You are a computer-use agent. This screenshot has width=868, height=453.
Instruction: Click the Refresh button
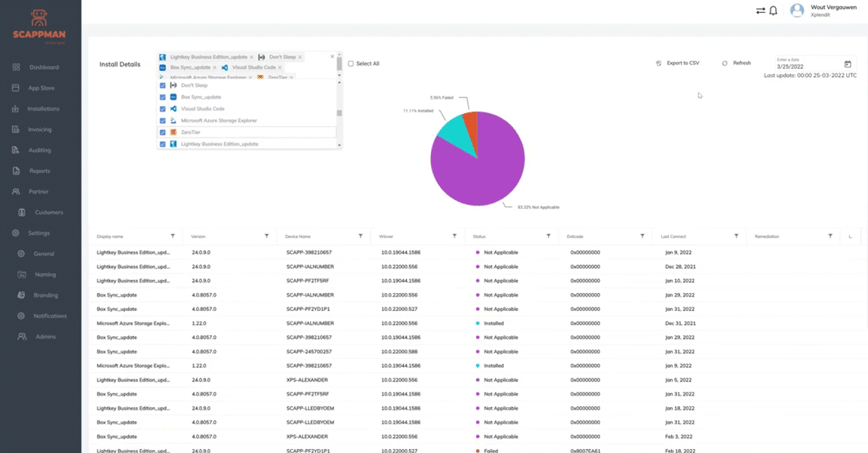coord(736,63)
